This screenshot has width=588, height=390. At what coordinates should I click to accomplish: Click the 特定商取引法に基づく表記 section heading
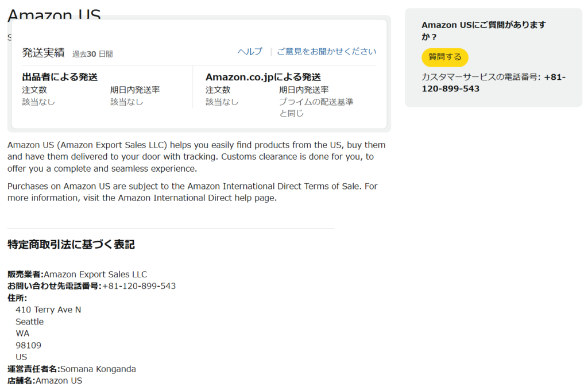click(71, 245)
